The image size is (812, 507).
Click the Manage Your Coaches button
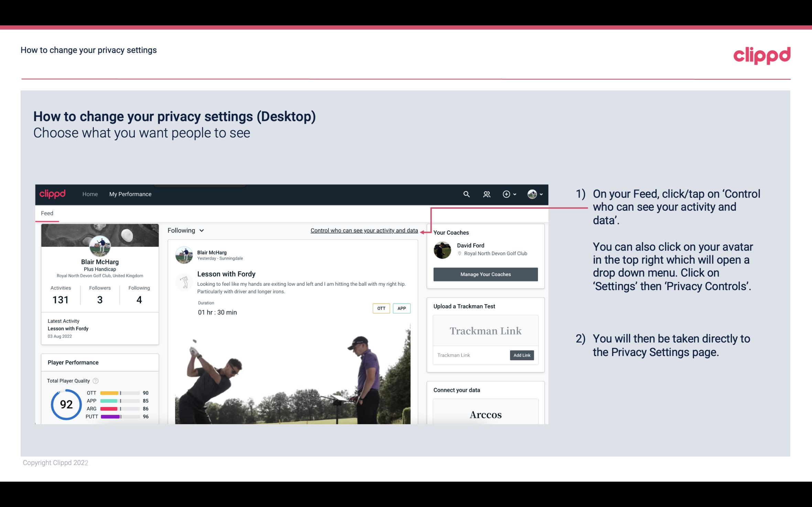[485, 274]
